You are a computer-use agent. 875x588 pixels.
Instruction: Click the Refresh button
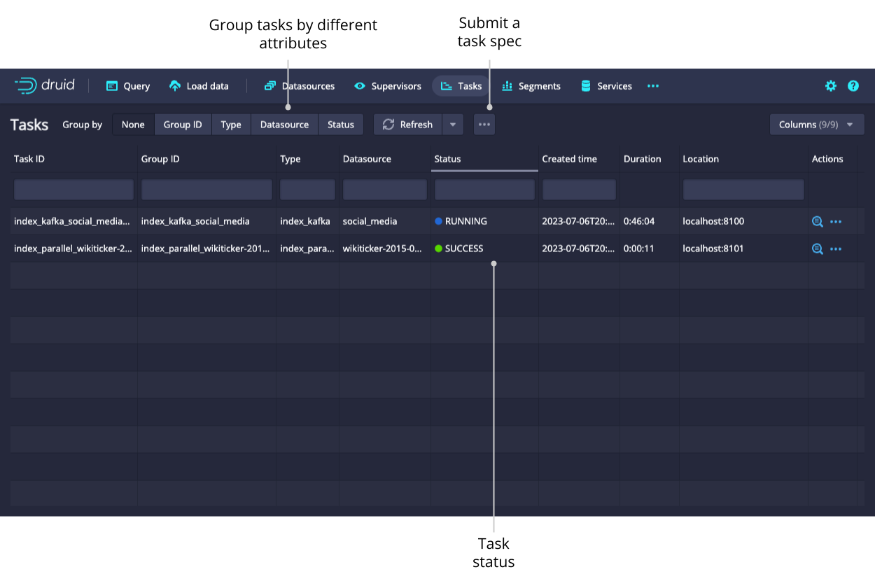click(408, 125)
